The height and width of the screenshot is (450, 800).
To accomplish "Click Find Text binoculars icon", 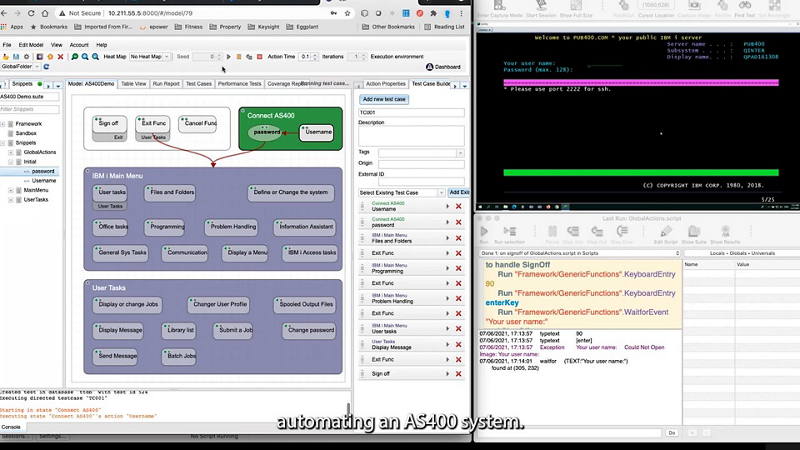I will coord(745,6).
